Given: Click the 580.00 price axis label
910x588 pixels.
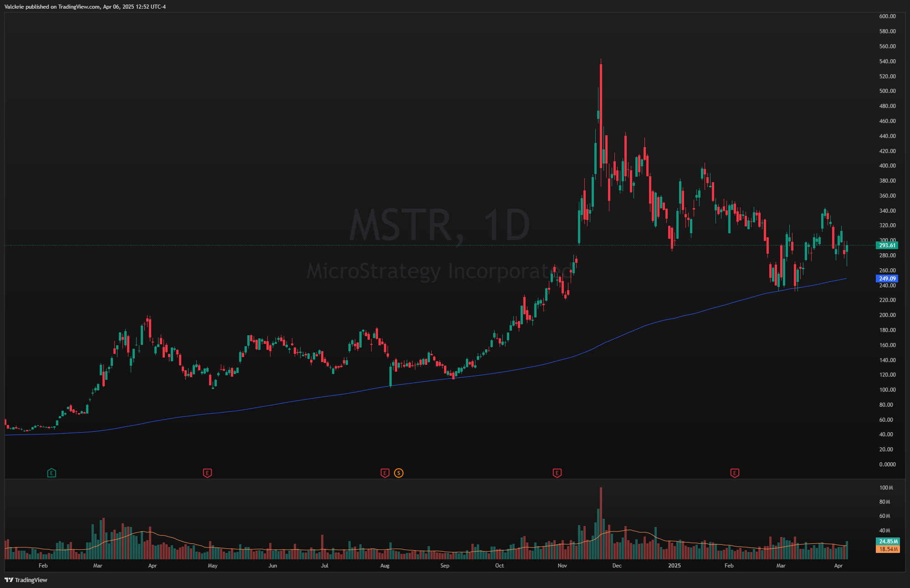Looking at the screenshot, I should (x=887, y=31).
